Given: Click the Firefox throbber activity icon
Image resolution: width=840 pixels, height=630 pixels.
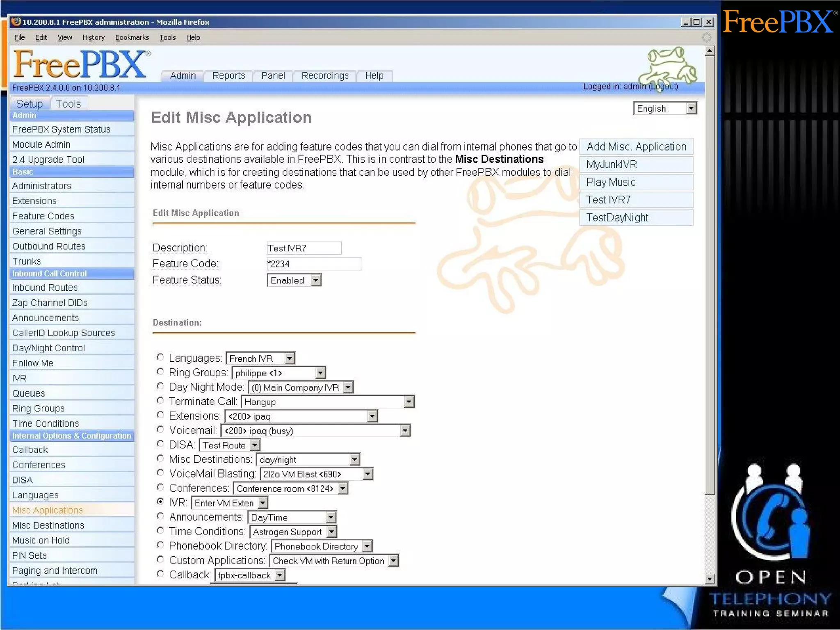Looking at the screenshot, I should 706,37.
